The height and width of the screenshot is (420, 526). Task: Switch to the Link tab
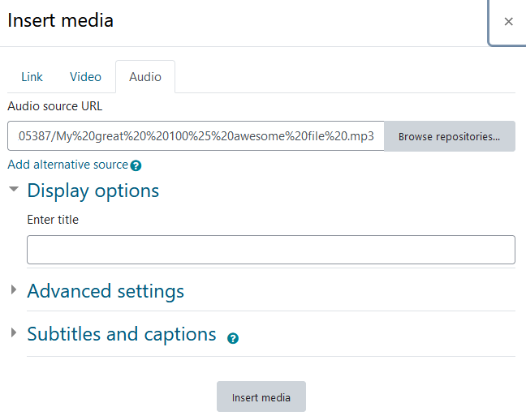32,77
